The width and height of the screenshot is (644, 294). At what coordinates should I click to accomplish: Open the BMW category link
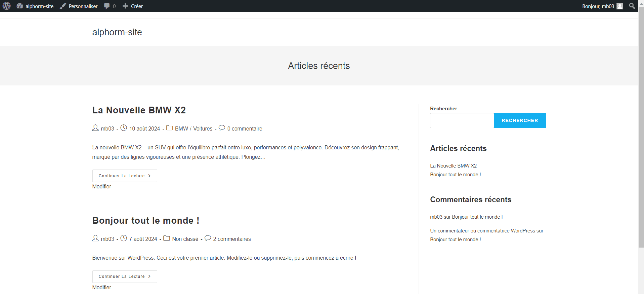pos(181,128)
